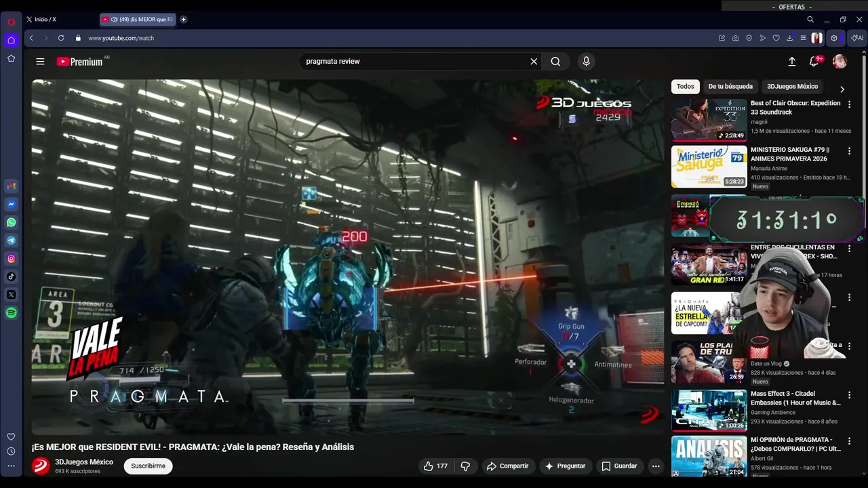Open Mass Effect 3 Citadel thumbnail
868x488 pixels.
[x=709, y=410]
